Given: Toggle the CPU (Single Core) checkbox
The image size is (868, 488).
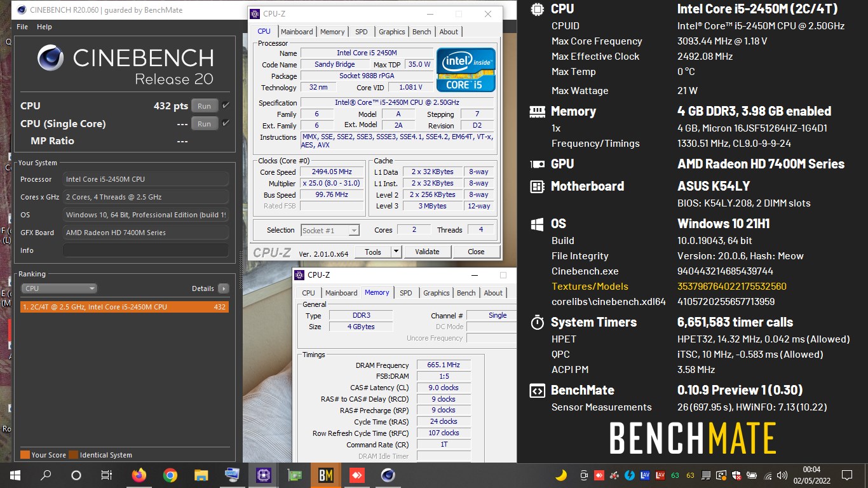Looking at the screenshot, I should pos(226,123).
